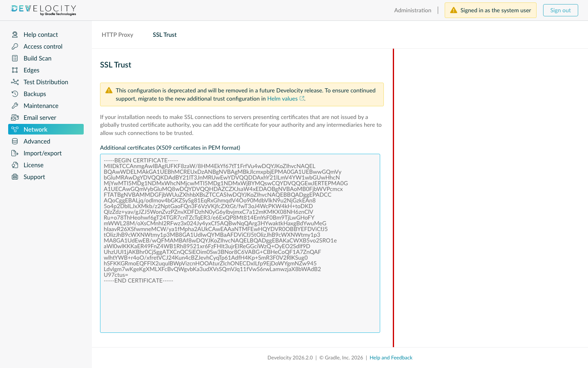Click the Sign out button

click(x=561, y=10)
